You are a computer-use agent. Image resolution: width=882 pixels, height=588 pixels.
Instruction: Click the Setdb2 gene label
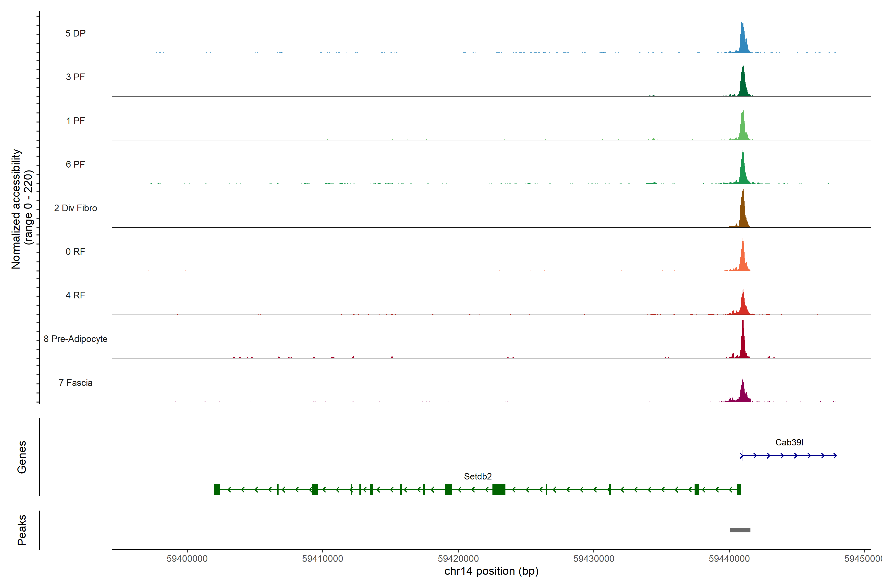pyautogui.click(x=477, y=477)
